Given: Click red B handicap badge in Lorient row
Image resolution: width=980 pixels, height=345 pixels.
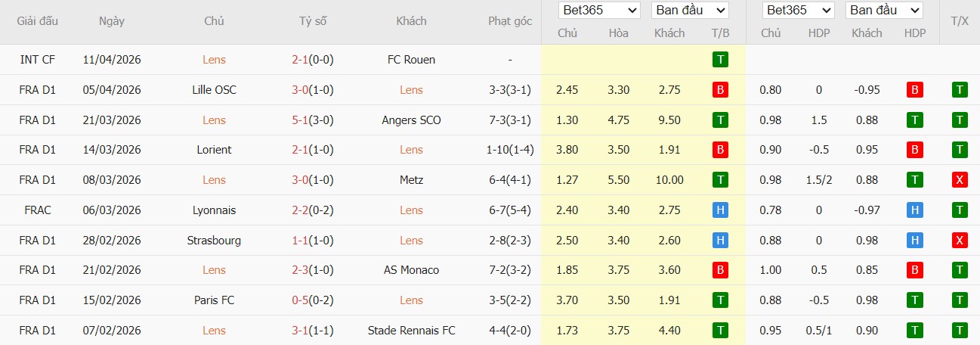Looking at the screenshot, I should [x=915, y=150].
